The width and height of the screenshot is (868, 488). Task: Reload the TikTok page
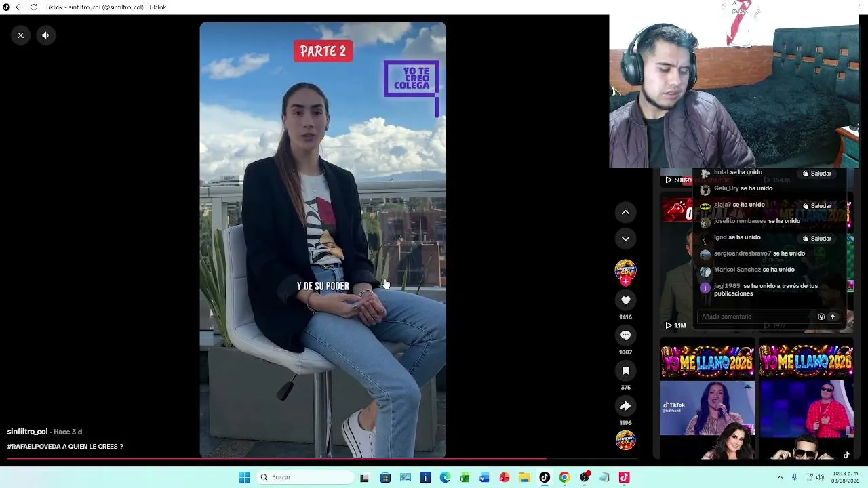(x=34, y=7)
